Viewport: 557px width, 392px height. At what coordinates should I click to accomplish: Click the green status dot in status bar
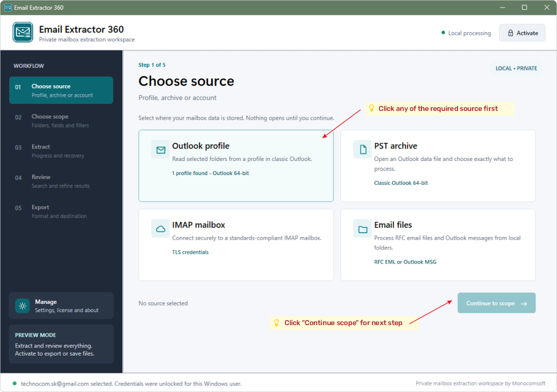15,383
